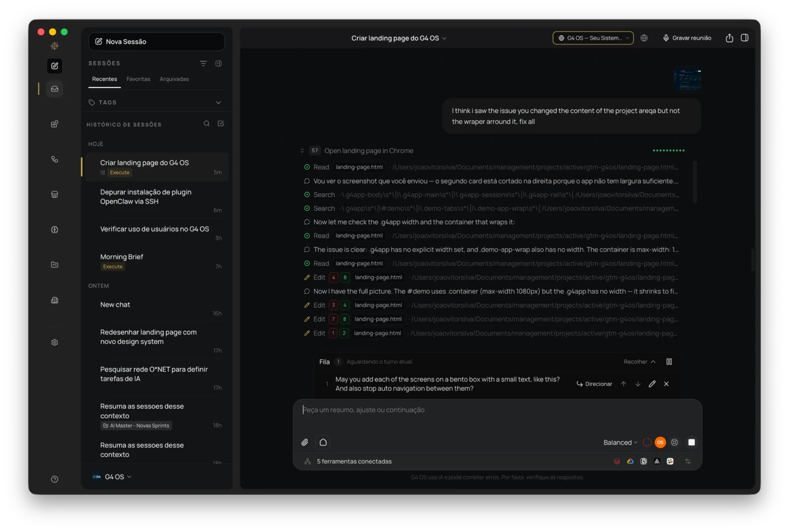Open Redesenhar landing page session

click(156, 341)
